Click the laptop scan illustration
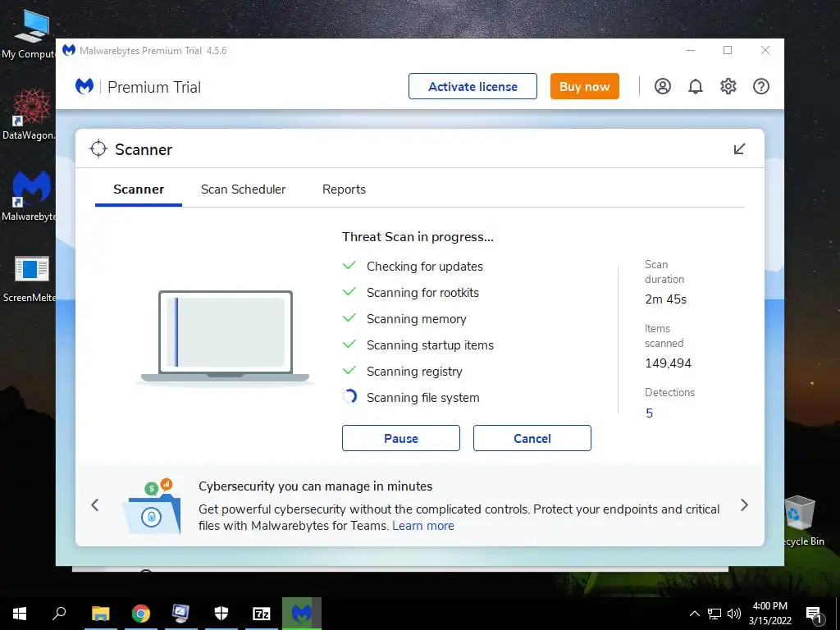840x630 pixels. (225, 337)
